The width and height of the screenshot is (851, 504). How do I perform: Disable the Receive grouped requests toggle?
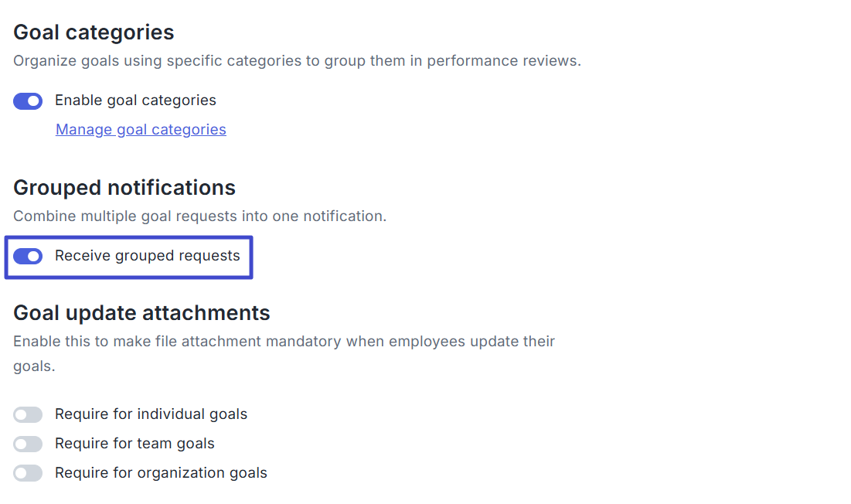click(x=28, y=257)
